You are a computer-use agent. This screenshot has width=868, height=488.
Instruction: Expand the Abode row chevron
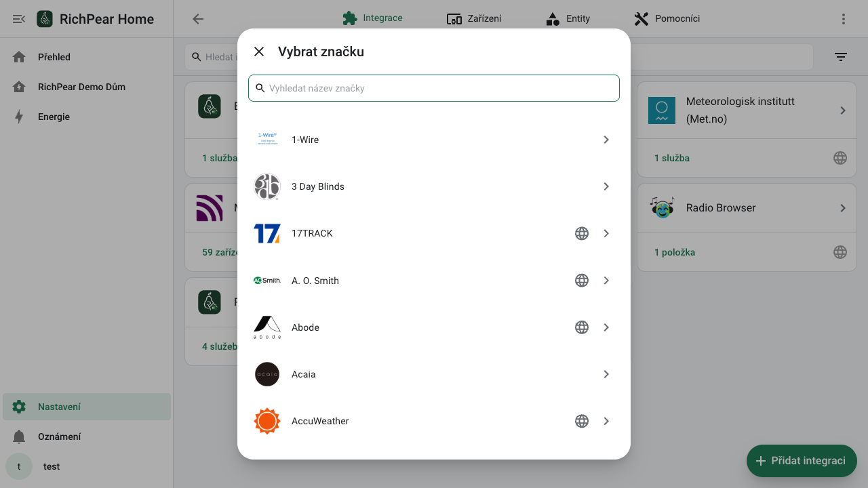click(606, 327)
